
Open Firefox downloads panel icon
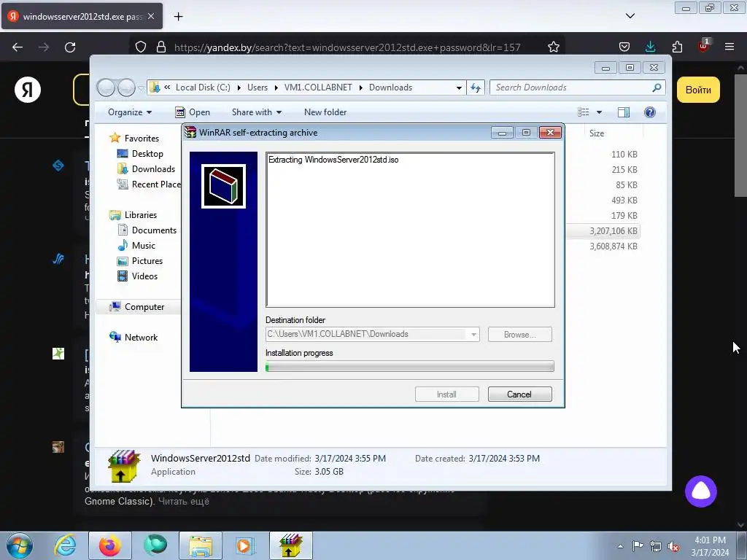[650, 47]
